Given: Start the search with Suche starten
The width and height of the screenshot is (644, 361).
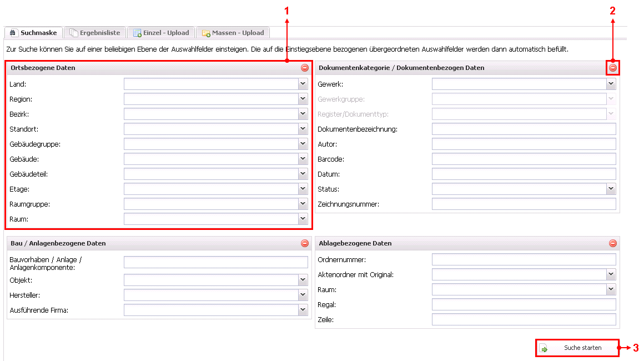Looking at the screenshot, I should (x=577, y=348).
